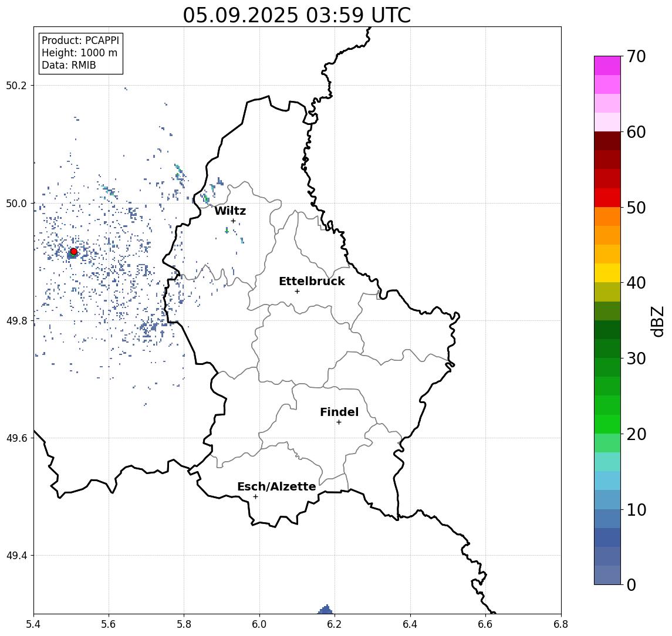Click the blue radar echo at the bottom edge
Screen dimensions: 672x636
point(326,610)
